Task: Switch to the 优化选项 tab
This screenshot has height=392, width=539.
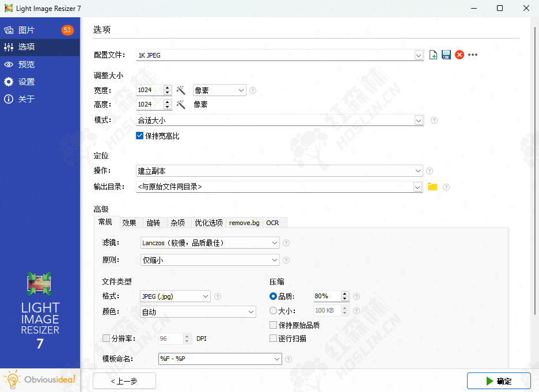Action: point(208,223)
